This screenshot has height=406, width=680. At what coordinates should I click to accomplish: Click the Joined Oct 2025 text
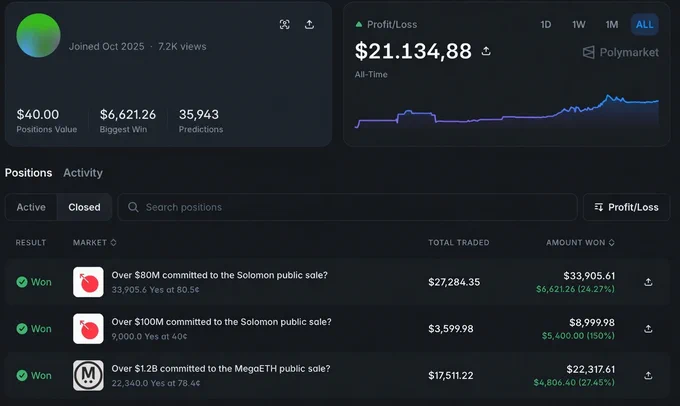pos(106,46)
